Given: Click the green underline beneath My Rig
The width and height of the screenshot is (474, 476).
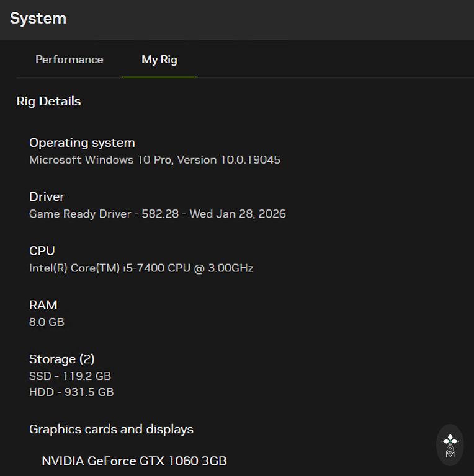Looking at the screenshot, I should click(x=159, y=77).
